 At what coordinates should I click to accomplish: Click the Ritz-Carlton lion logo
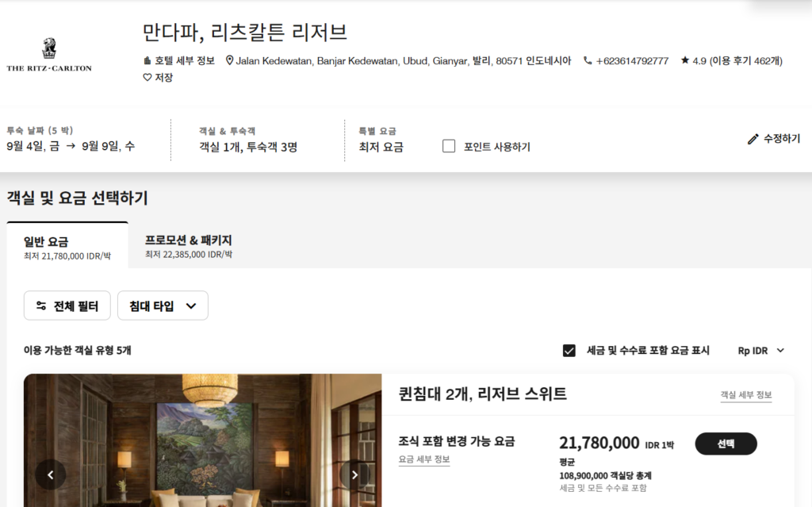[49, 55]
